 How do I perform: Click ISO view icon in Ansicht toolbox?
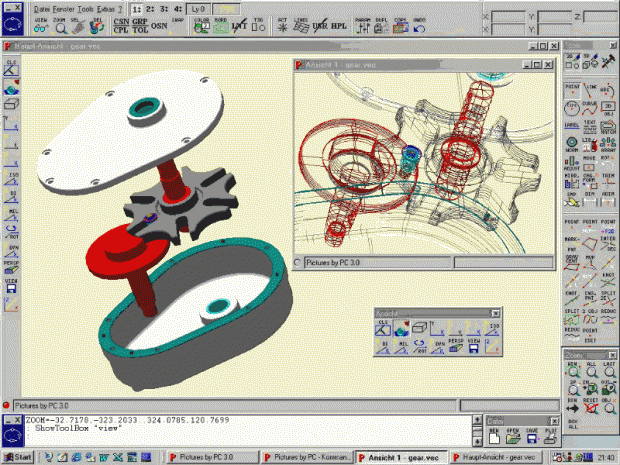coord(492,328)
